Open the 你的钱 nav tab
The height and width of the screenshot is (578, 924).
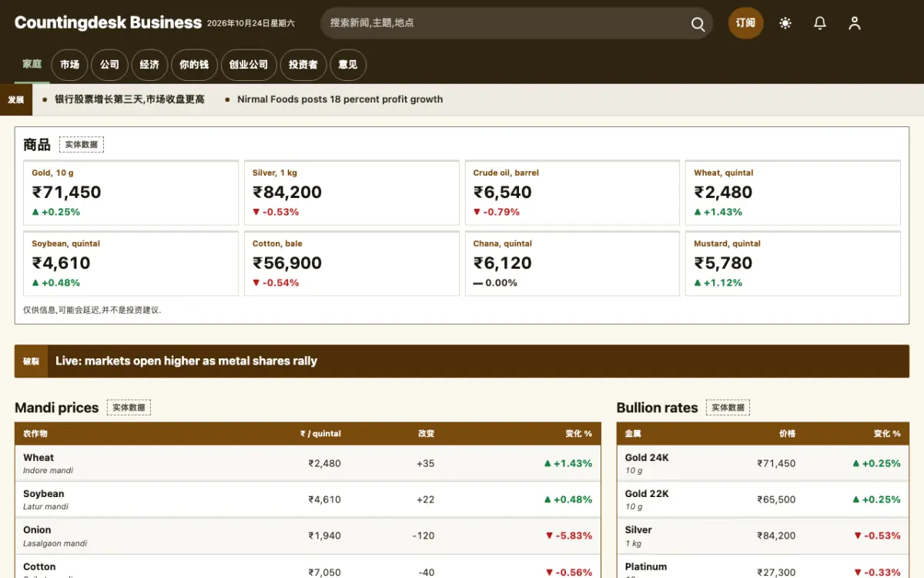(x=194, y=65)
